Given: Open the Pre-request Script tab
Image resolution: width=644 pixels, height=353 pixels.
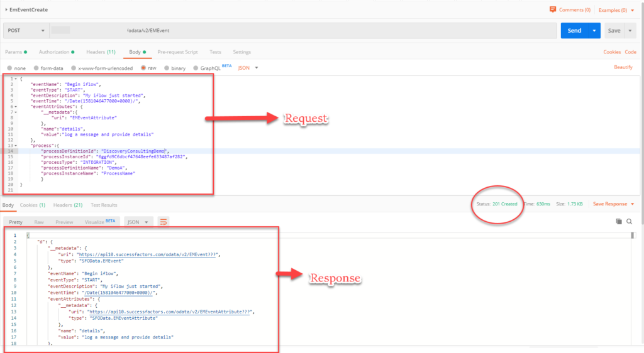Looking at the screenshot, I should (x=177, y=52).
